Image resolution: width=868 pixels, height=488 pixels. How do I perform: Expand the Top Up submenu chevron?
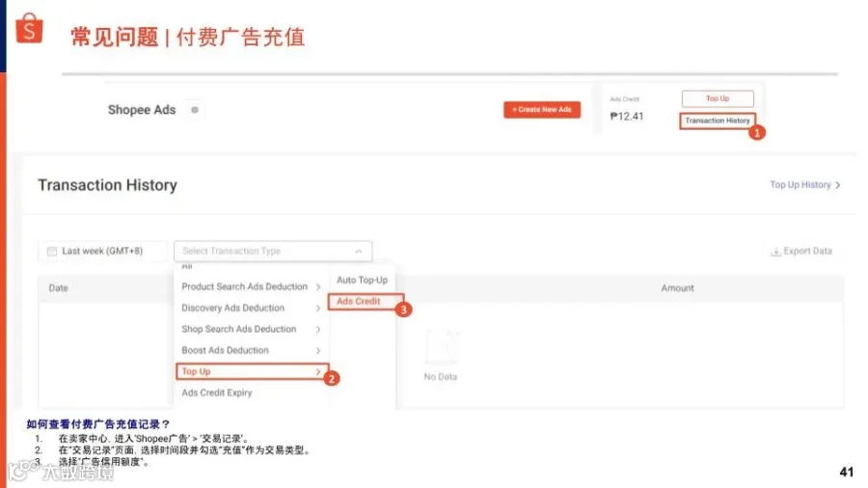point(318,371)
